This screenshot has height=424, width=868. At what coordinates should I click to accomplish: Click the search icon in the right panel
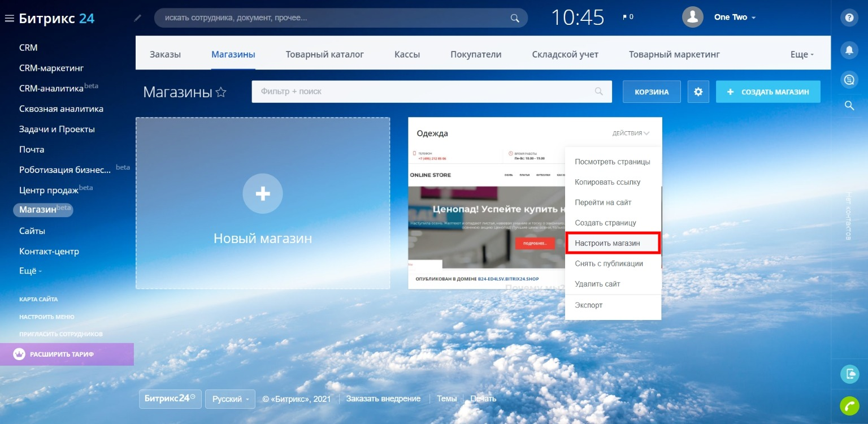coord(849,105)
